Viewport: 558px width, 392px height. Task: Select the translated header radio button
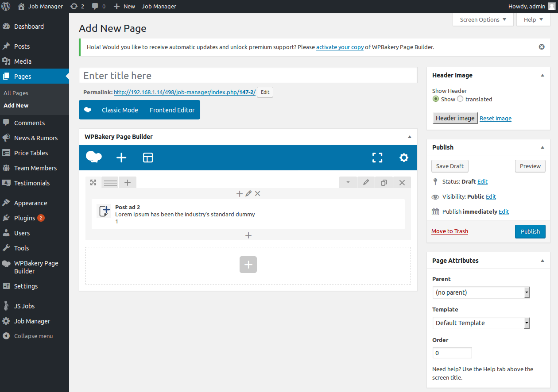(x=460, y=99)
